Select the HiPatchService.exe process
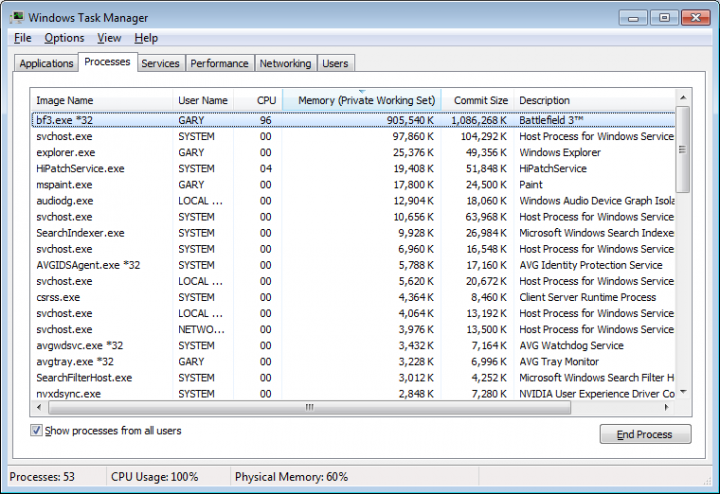This screenshot has width=720, height=494. tap(353, 168)
